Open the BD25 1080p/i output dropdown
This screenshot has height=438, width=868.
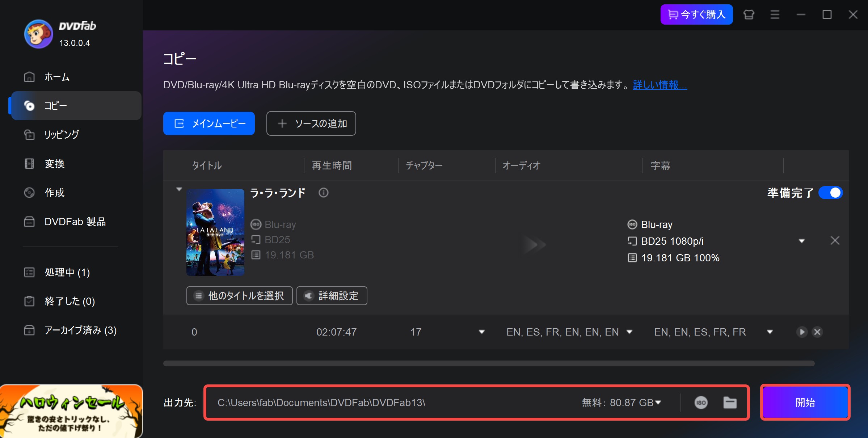point(802,241)
